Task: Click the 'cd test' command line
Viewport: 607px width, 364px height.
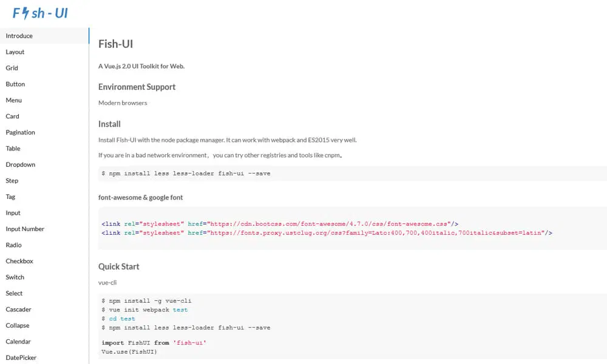Action: pyautogui.click(x=118, y=318)
